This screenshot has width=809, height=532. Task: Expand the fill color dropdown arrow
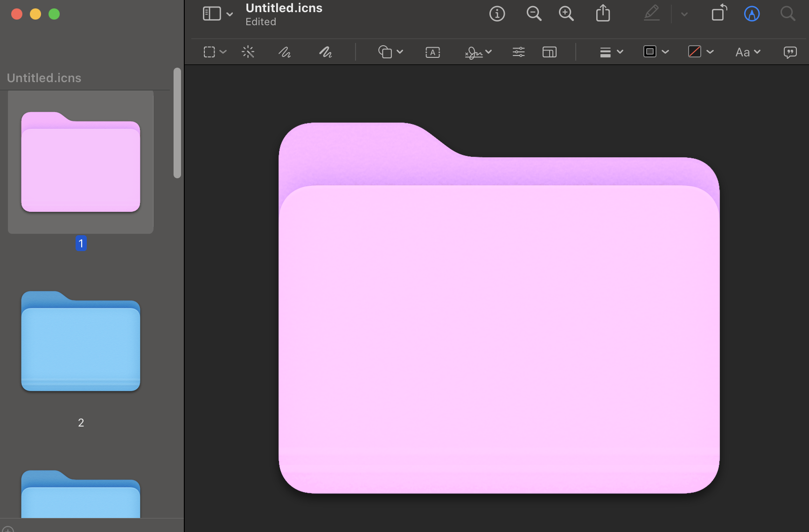[x=710, y=52]
